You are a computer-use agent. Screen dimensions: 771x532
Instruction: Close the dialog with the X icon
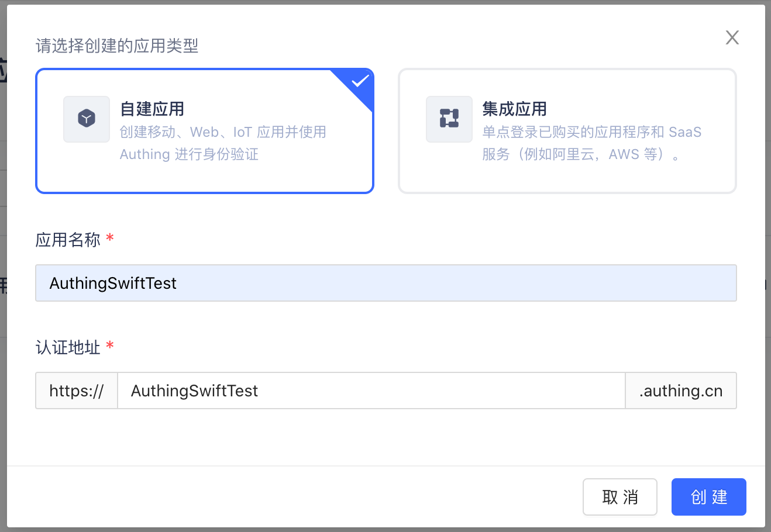coord(732,37)
